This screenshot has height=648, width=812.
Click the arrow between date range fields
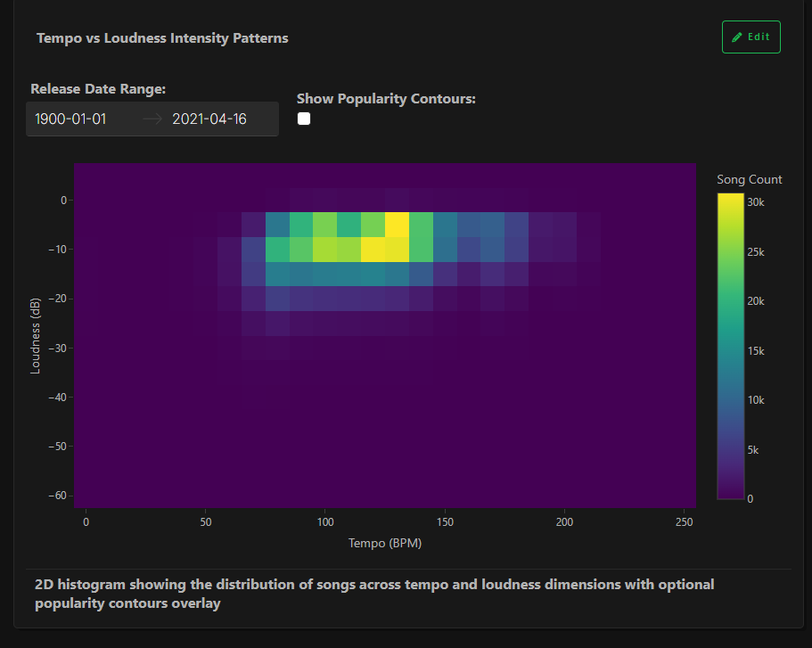152,119
